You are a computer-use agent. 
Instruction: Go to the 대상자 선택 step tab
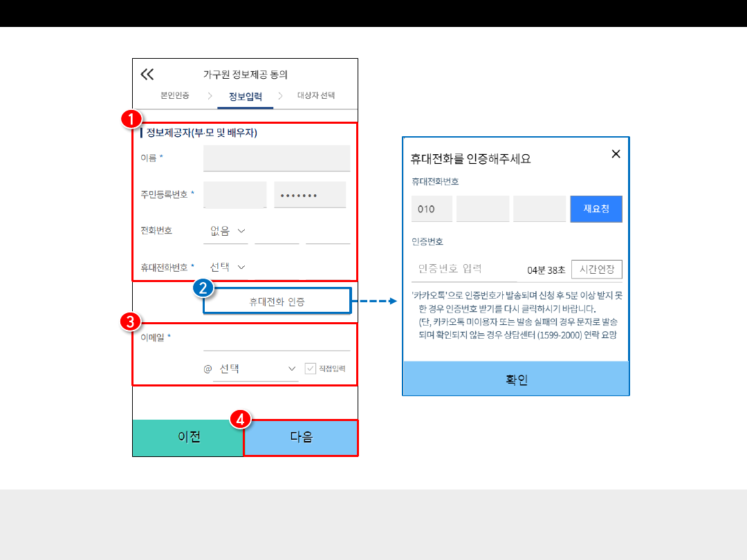click(x=316, y=96)
